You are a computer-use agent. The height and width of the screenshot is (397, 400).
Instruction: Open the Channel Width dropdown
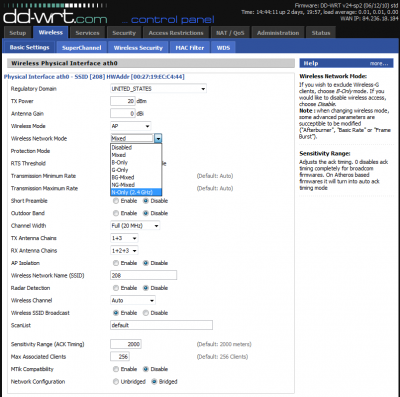pyautogui.click(x=135, y=226)
